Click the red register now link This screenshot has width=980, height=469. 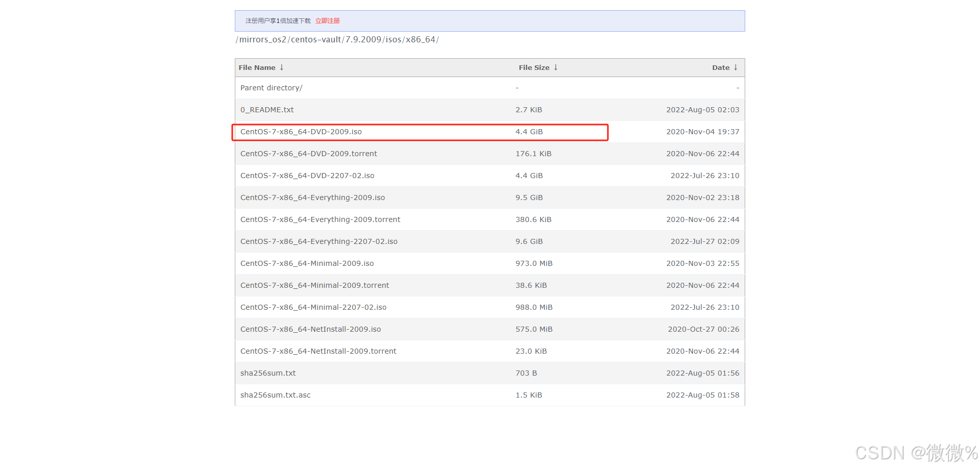(x=327, y=21)
